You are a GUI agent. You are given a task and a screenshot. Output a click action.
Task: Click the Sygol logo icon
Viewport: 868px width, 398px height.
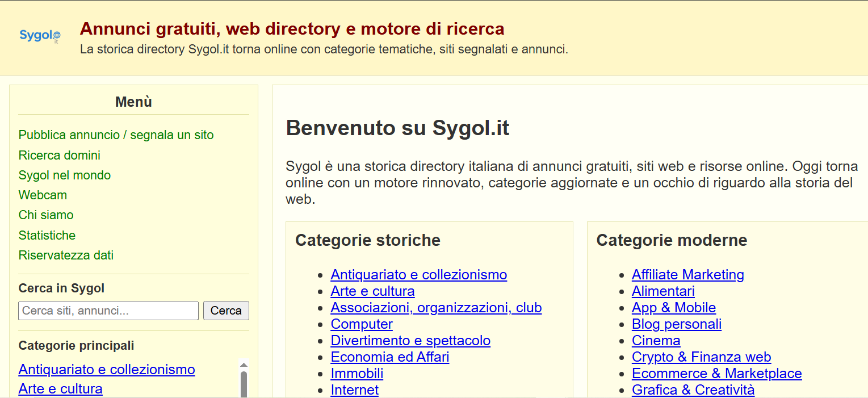39,35
